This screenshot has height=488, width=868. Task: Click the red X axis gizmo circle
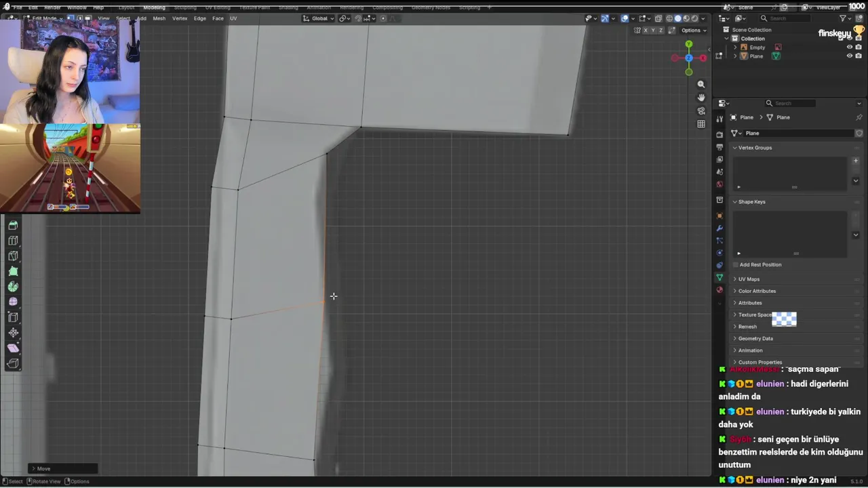click(x=703, y=58)
